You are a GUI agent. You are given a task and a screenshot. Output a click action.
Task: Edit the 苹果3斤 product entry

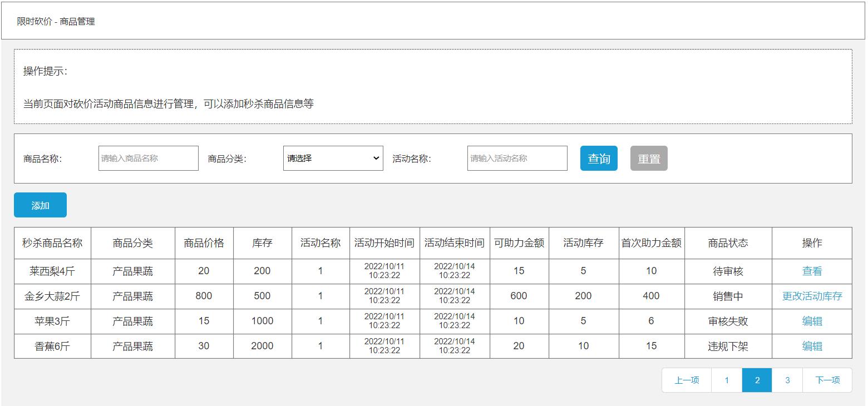click(812, 321)
